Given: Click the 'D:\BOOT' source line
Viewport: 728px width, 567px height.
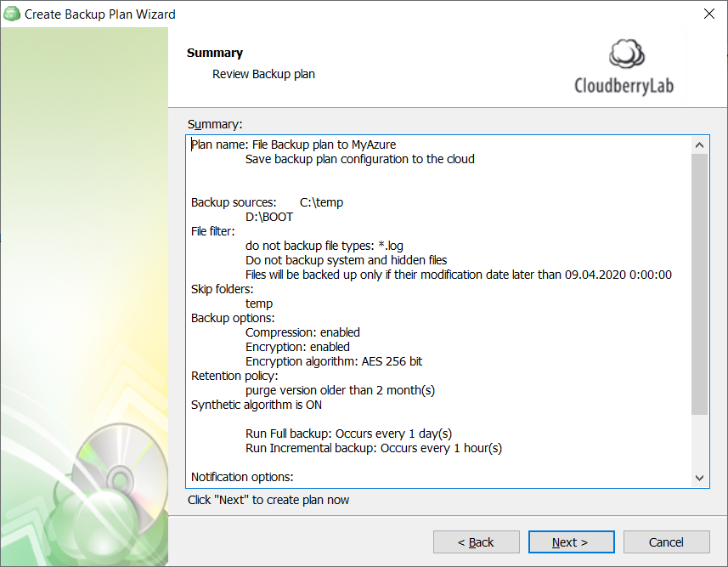Looking at the screenshot, I should (x=269, y=217).
